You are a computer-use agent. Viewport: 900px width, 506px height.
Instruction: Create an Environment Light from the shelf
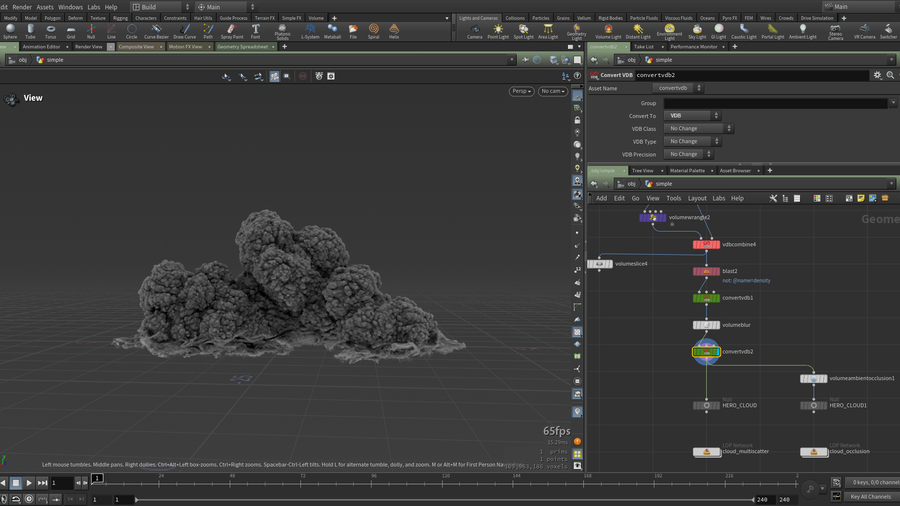tap(669, 30)
